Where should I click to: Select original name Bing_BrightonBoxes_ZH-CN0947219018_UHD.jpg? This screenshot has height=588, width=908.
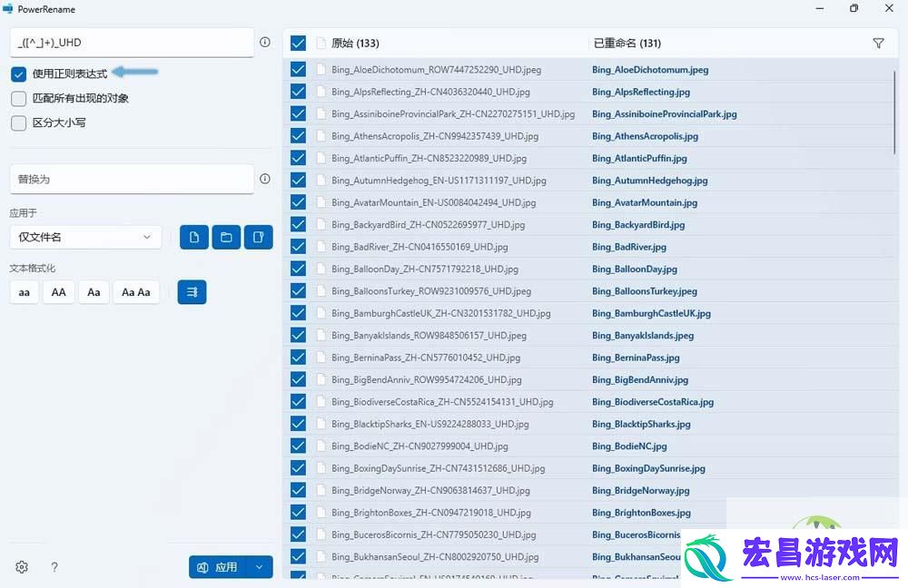tap(430, 512)
